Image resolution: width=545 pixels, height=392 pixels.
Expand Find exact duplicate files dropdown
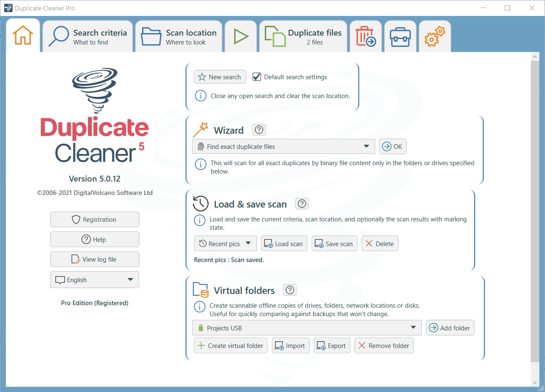point(283,146)
